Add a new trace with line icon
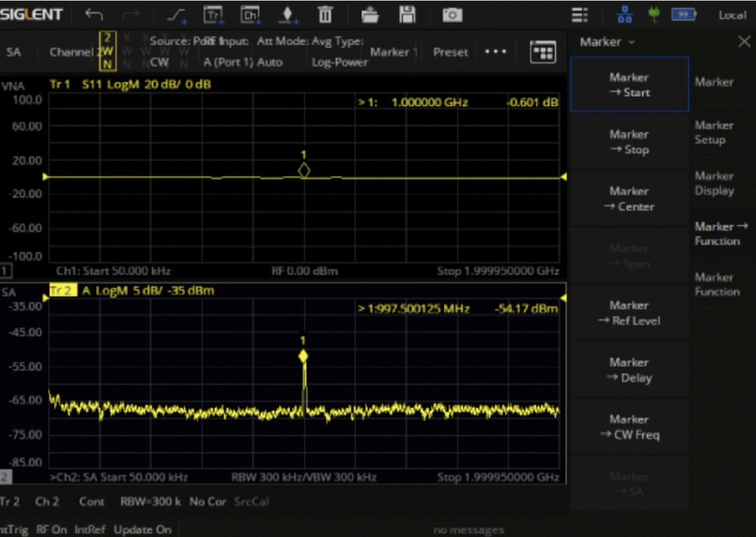The height and width of the screenshot is (537, 756). coord(176,15)
